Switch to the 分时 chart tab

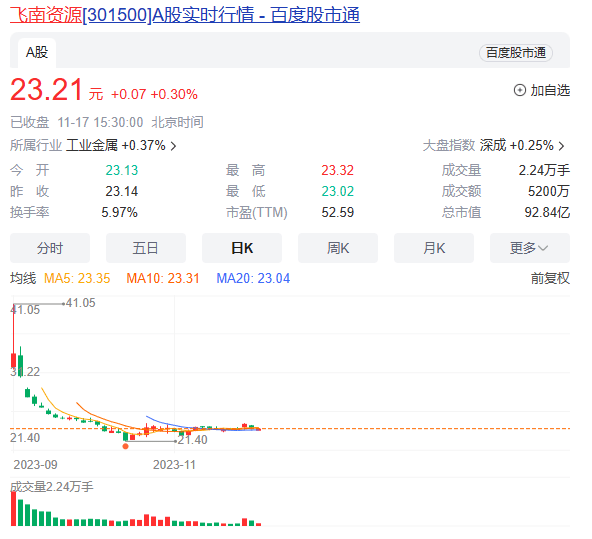[x=50, y=248]
